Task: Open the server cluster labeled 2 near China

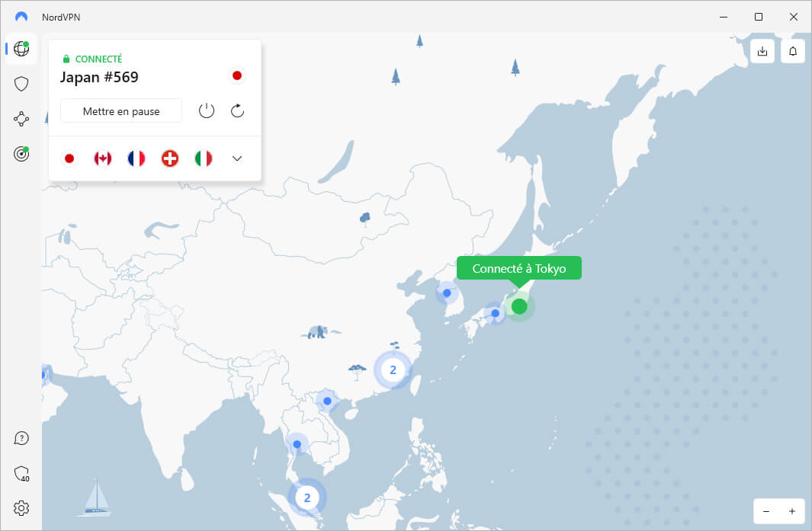Action: pos(393,370)
